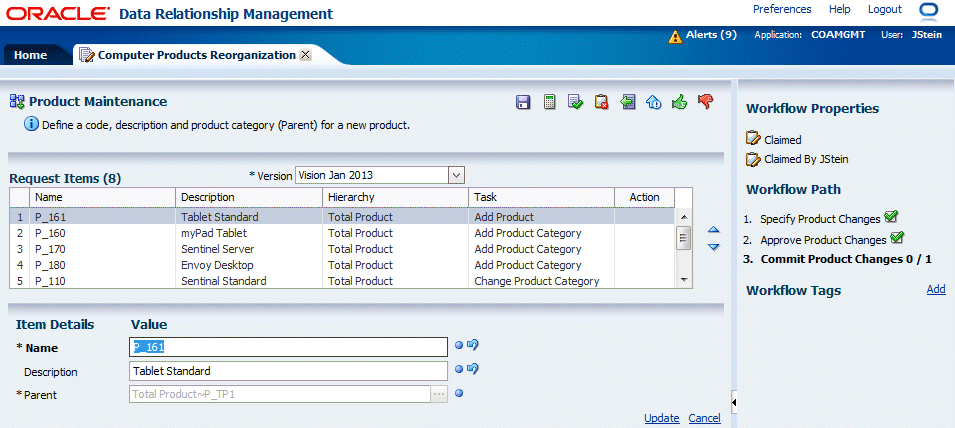The width and height of the screenshot is (955, 428).
Task: Click the Save floppy disk icon
Action: (x=522, y=102)
